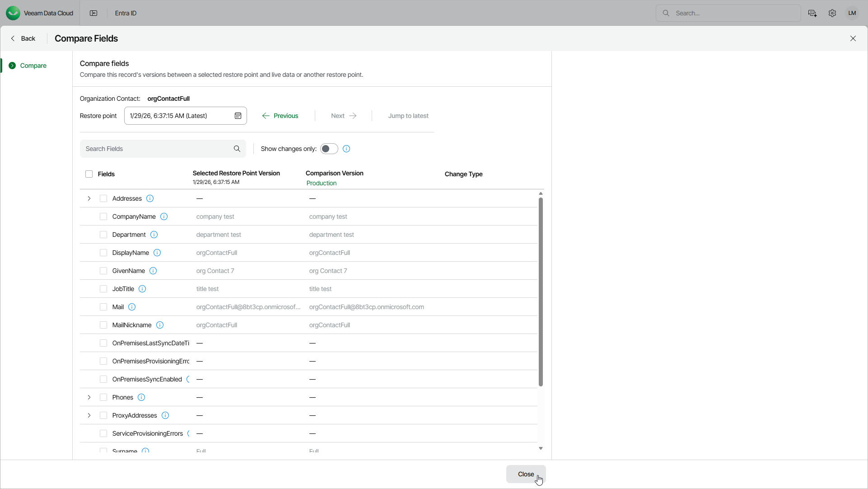Open calendar picker in Restore point field
868x489 pixels.
coord(238,116)
